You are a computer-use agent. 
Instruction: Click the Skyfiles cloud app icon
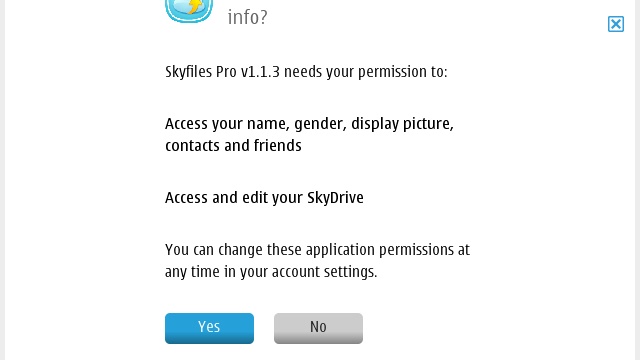tap(189, 11)
